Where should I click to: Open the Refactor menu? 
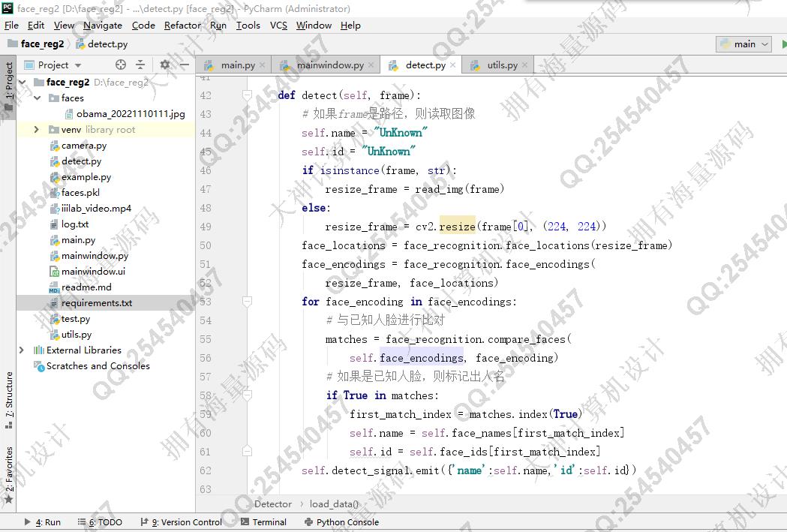pos(182,25)
